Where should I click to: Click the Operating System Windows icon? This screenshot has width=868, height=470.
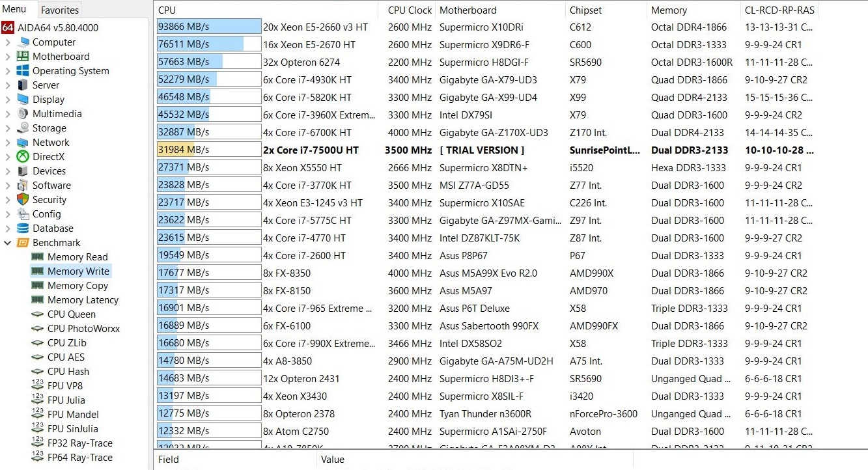(x=23, y=71)
